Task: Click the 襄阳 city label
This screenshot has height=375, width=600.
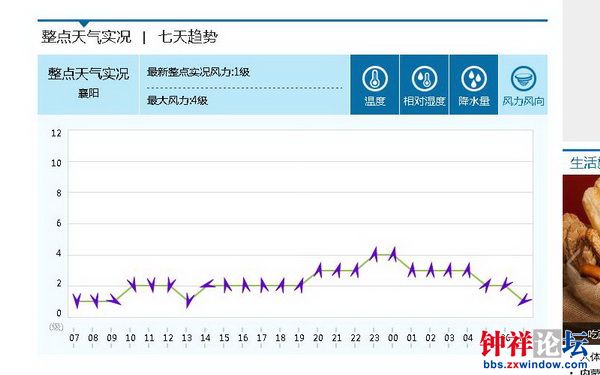Action: tap(89, 93)
